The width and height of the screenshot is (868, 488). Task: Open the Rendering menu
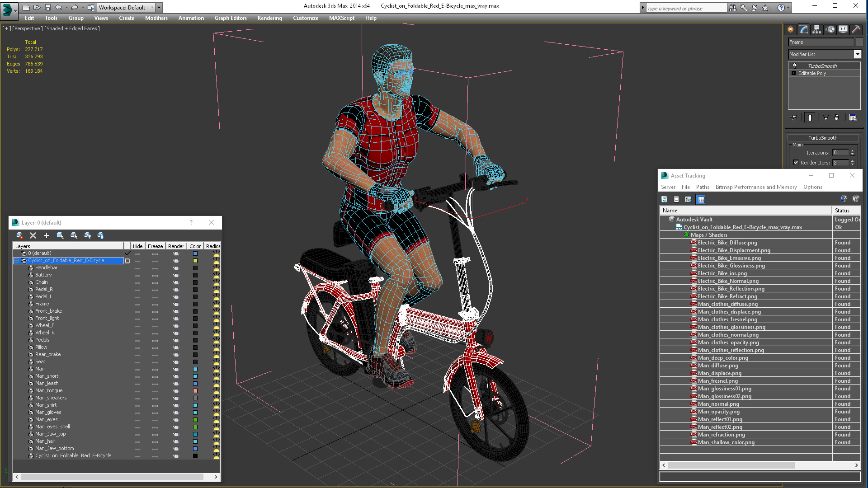[269, 18]
